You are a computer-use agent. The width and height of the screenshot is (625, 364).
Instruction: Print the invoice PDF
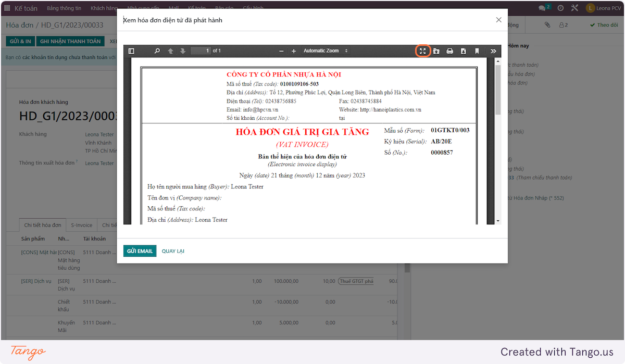tap(449, 51)
